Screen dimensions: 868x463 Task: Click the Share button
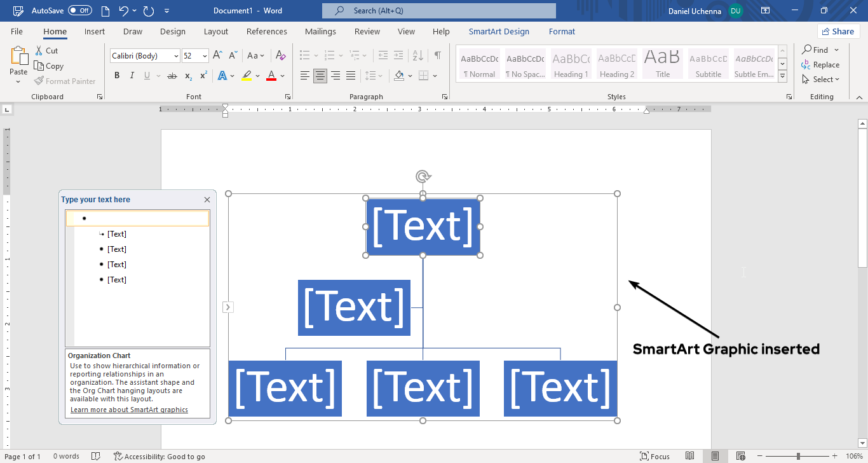pos(838,32)
